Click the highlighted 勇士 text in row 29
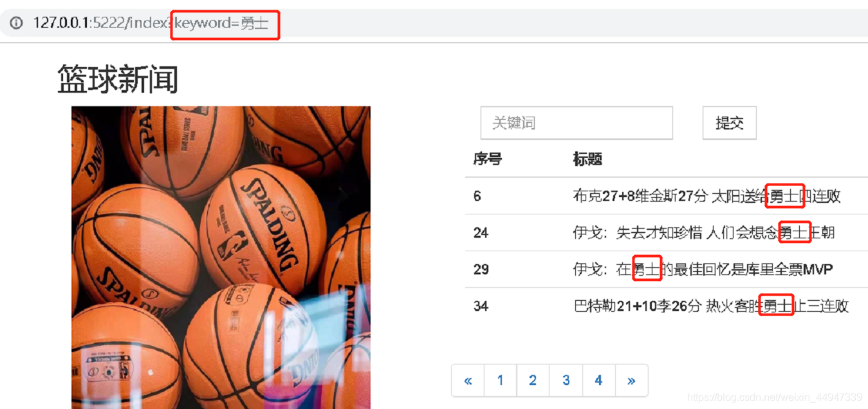This screenshot has height=409, width=868. click(x=646, y=269)
